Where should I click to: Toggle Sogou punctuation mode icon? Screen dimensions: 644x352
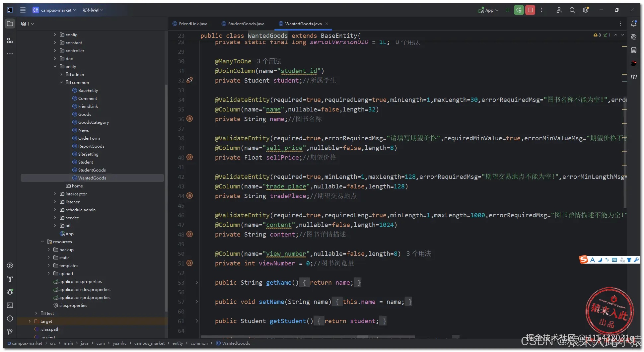pos(607,260)
